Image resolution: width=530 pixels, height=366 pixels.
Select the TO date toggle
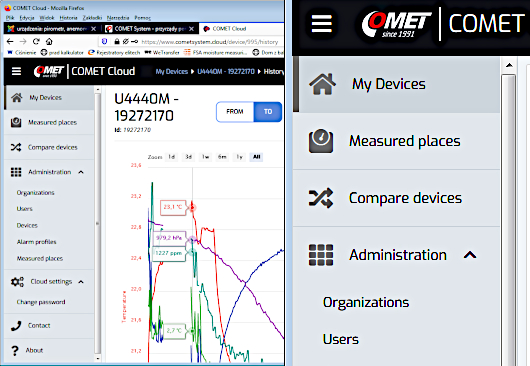click(x=268, y=112)
